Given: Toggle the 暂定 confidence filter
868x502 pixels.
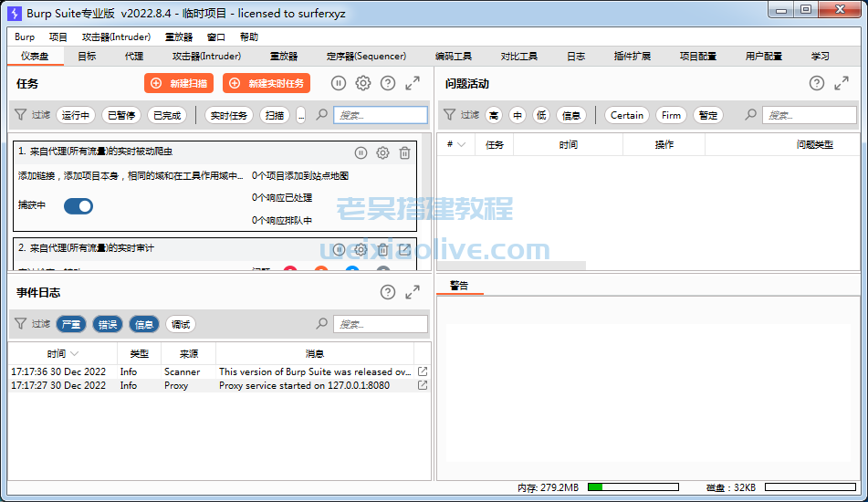Looking at the screenshot, I should click(x=708, y=115).
